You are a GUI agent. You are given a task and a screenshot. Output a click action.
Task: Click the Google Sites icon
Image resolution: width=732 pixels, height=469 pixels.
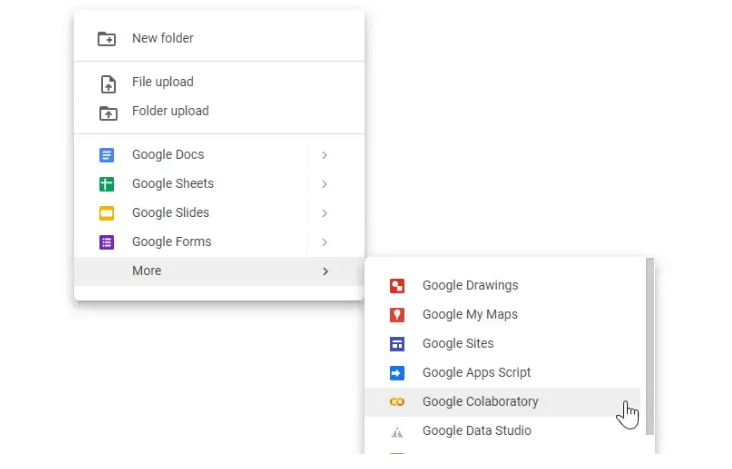(397, 344)
